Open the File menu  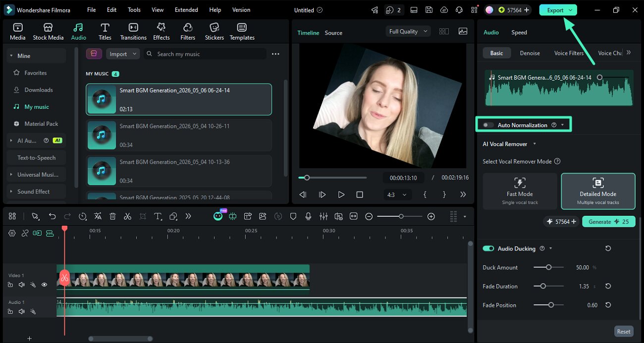91,10
